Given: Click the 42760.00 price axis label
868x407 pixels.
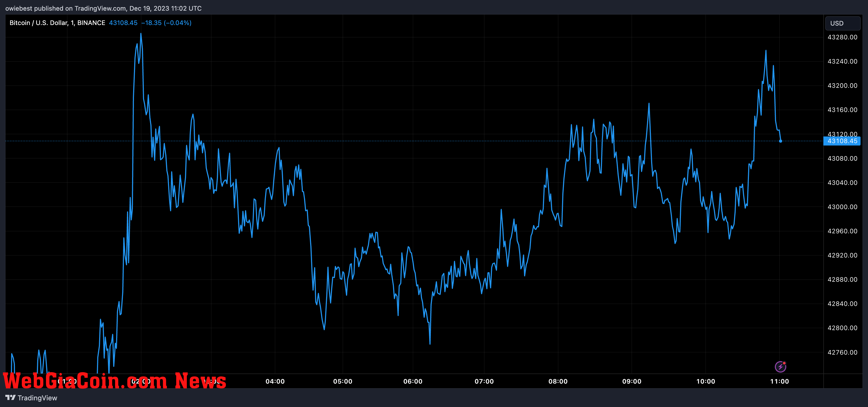Looking at the screenshot, I should pyautogui.click(x=842, y=352).
